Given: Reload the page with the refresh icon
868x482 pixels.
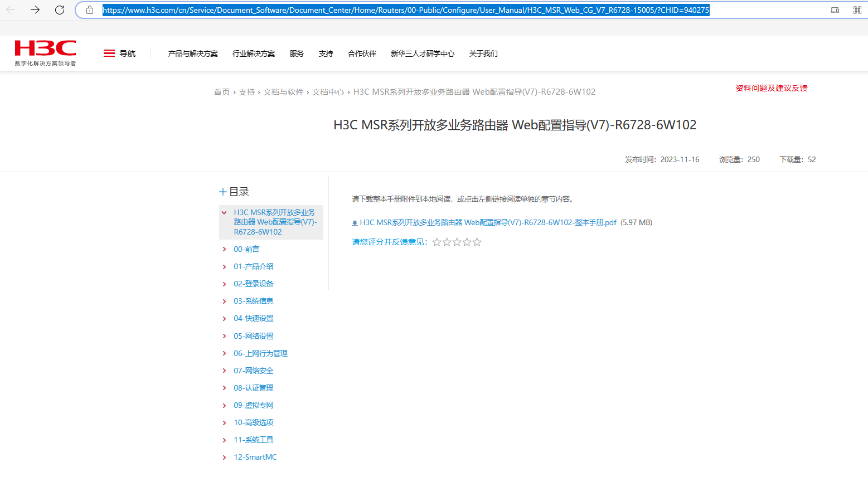Looking at the screenshot, I should coord(60,10).
